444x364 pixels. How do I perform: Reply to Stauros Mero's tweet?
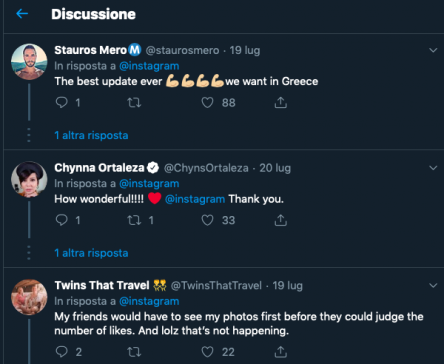coord(62,102)
